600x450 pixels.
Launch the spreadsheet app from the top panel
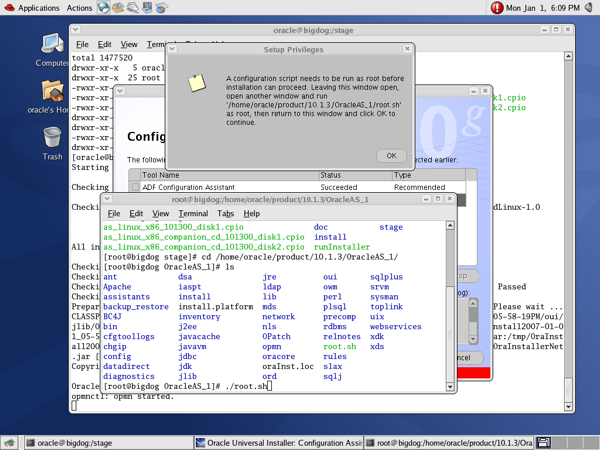point(162,7)
